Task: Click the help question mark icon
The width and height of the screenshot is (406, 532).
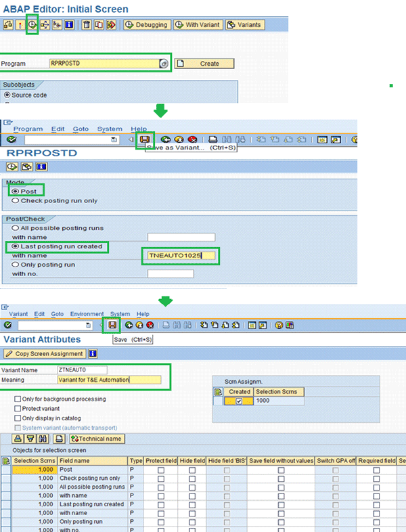Action: (x=279, y=326)
